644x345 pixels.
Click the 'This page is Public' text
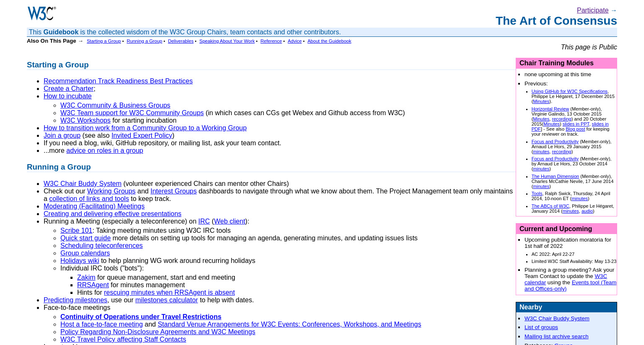pos(589,47)
